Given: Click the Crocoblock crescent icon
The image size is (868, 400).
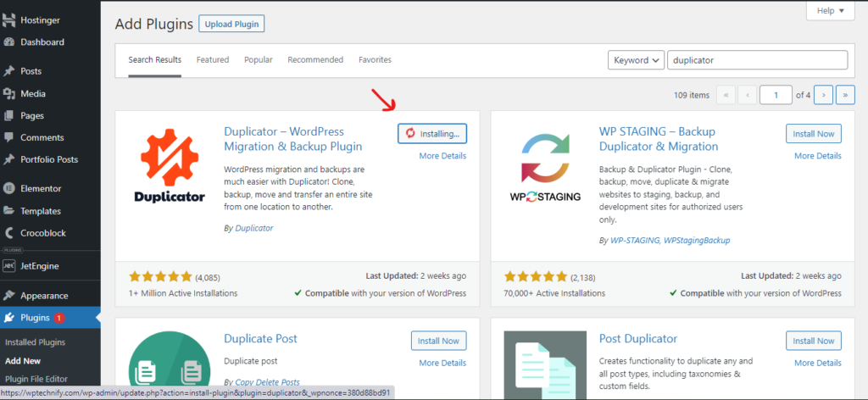Looking at the screenshot, I should 8,233.
